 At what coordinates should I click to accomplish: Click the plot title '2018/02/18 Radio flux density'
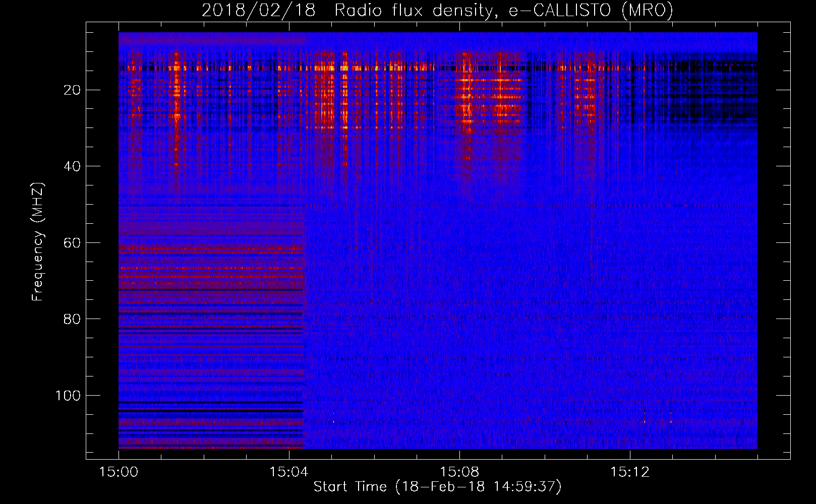tap(437, 11)
